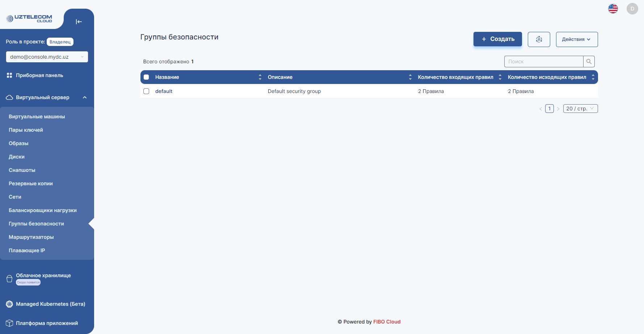The width and height of the screenshot is (644, 334).
Task: Go to Плавающие IP section
Action: pyautogui.click(x=27, y=250)
